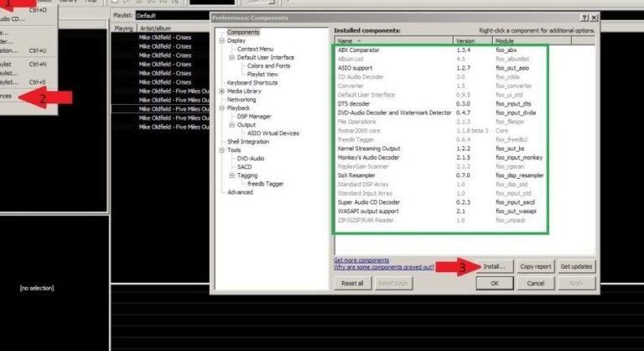Sort components by the Name column
This screenshot has width=644, height=351.
(x=393, y=41)
